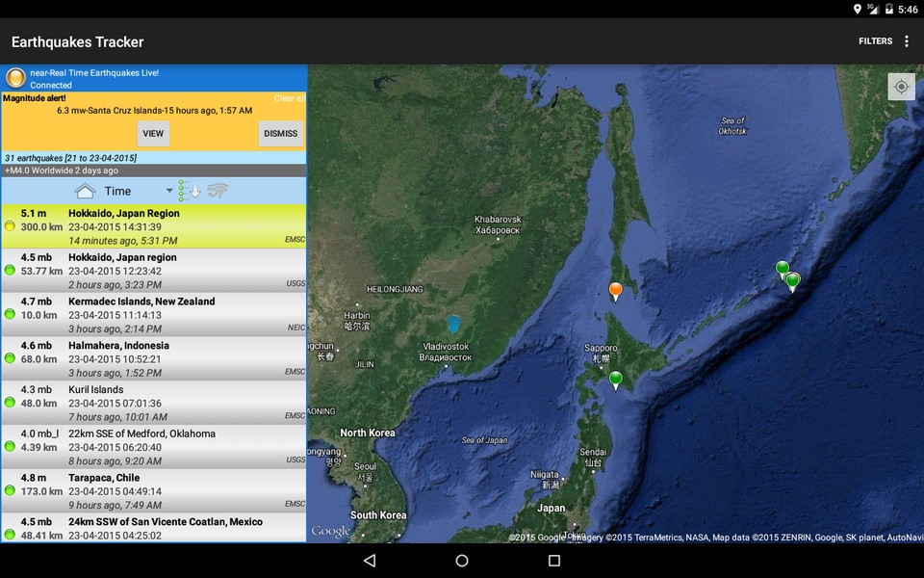Tap the yellow live-connection status indicator

point(16,78)
